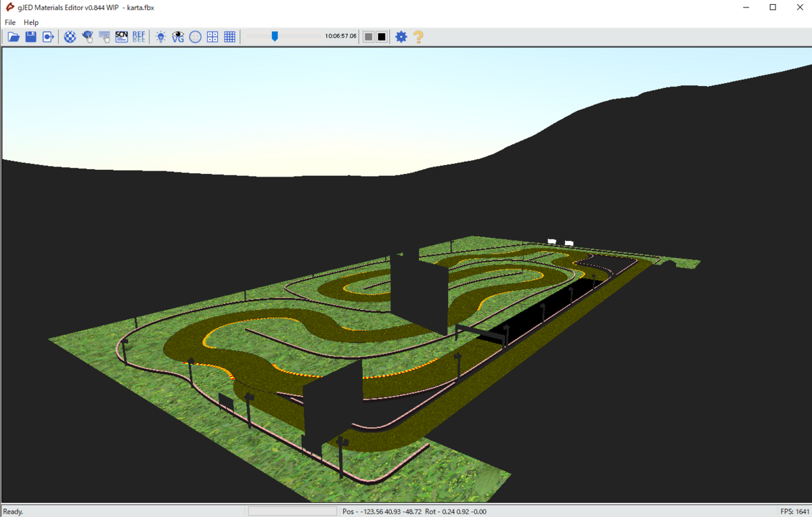Click the export arrow icon
The width and height of the screenshot is (812, 517).
tap(48, 37)
